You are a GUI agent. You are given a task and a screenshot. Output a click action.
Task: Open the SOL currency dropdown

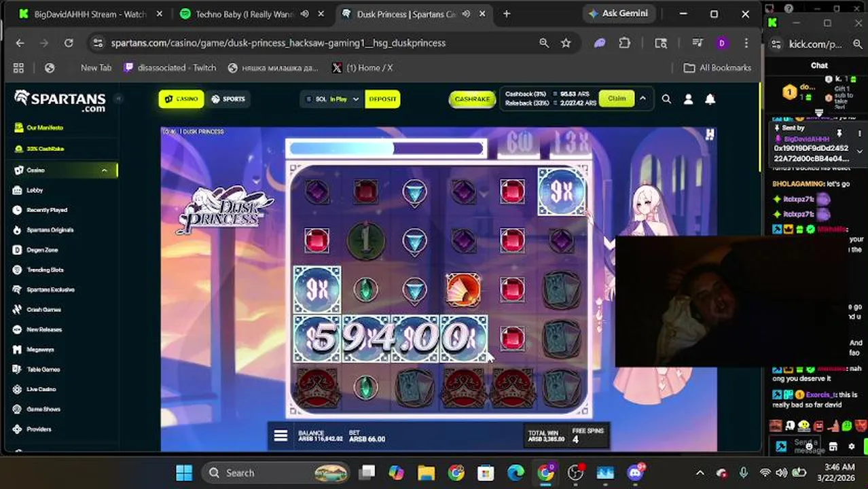pyautogui.click(x=331, y=99)
